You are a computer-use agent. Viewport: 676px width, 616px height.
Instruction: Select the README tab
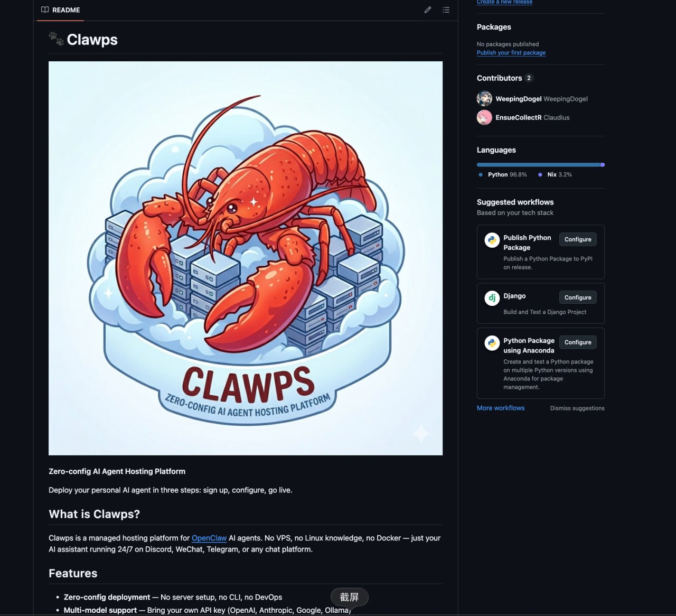tap(60, 10)
